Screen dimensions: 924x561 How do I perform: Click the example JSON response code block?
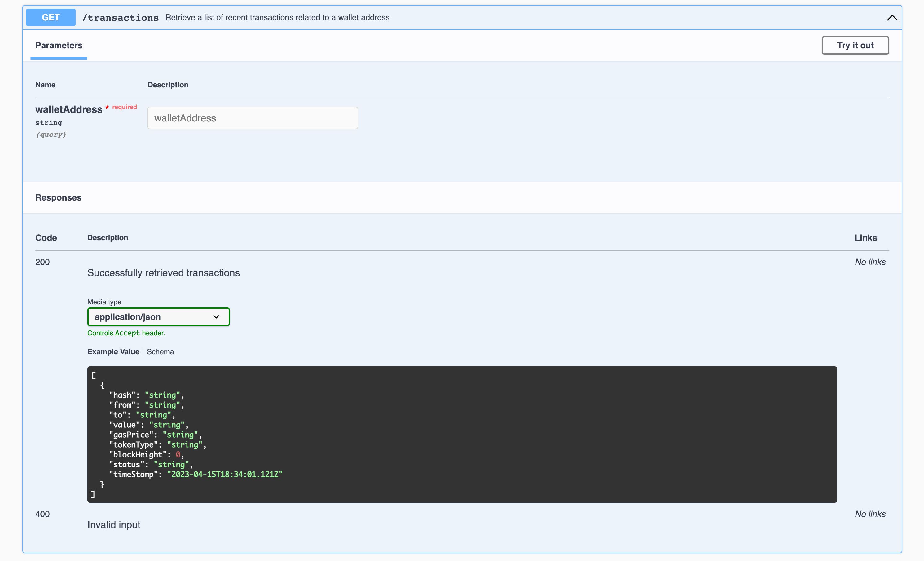pyautogui.click(x=462, y=434)
